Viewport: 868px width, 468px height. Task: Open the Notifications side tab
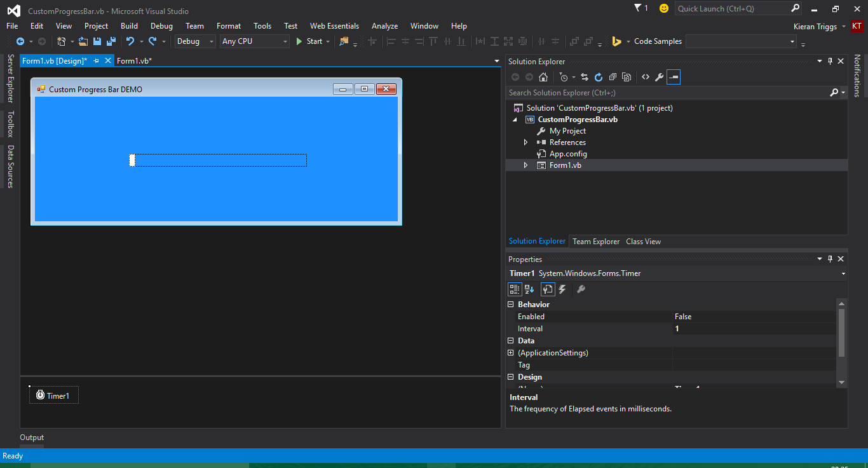coord(857,76)
